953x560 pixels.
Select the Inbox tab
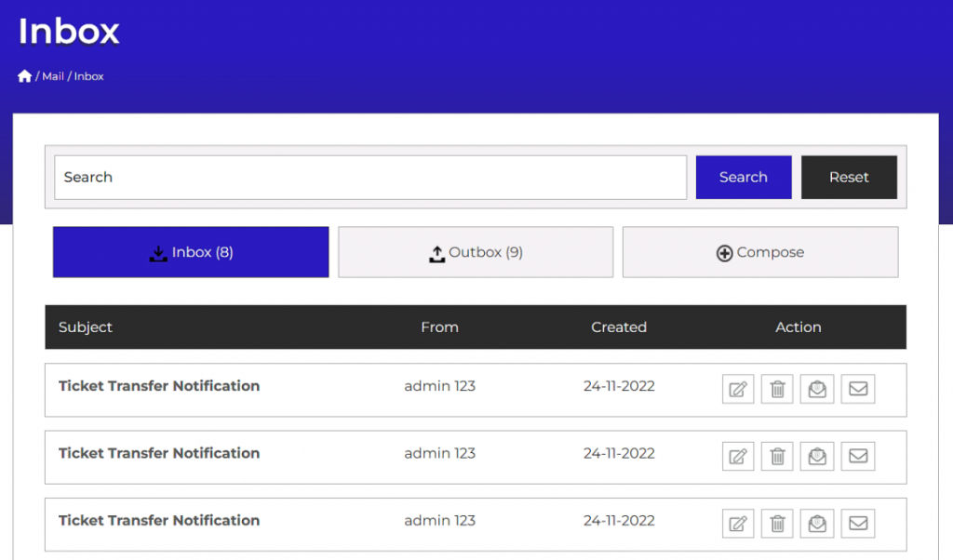pyautogui.click(x=190, y=251)
